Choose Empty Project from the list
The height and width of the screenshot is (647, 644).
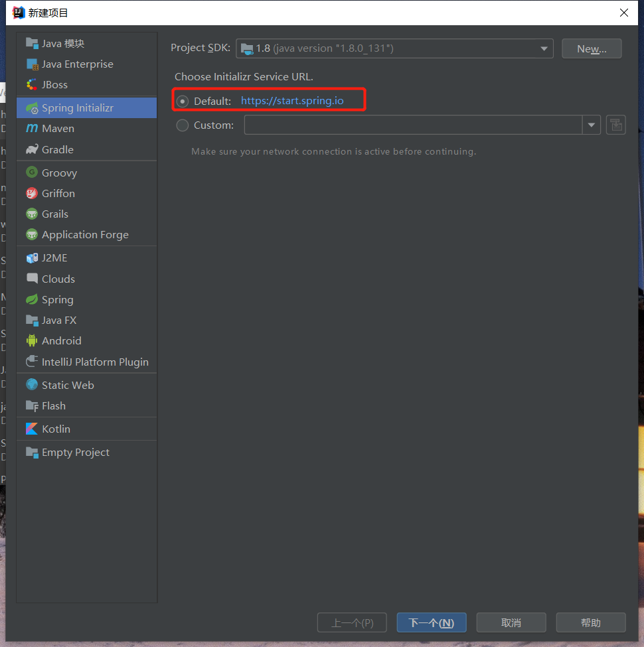pos(75,453)
